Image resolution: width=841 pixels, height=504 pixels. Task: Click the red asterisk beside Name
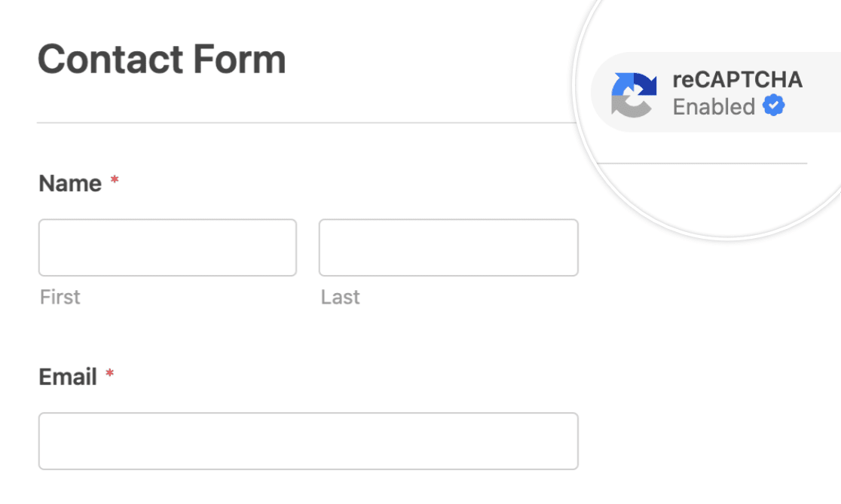pyautogui.click(x=115, y=182)
